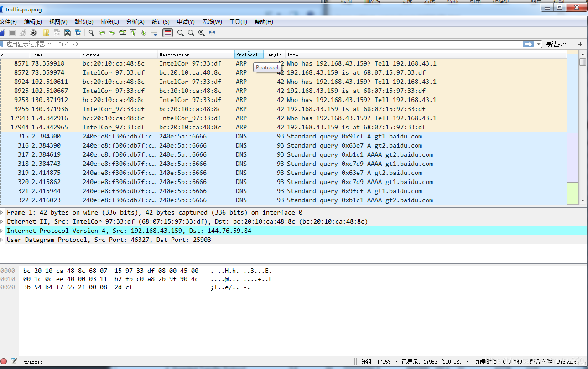588x369 pixels.
Task: Apply display filter arrow button
Action: click(528, 44)
